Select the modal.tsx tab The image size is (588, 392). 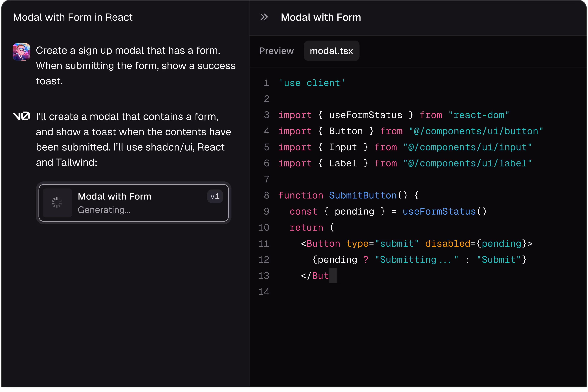[332, 51]
